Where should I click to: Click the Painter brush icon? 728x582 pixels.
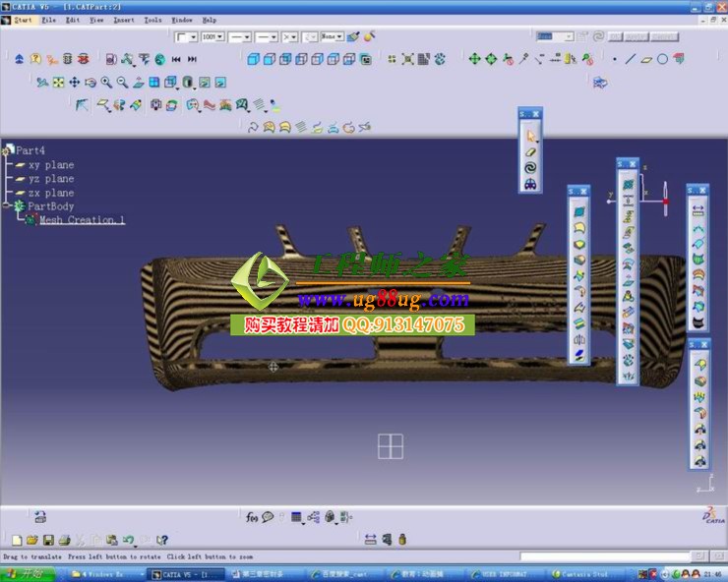coord(353,36)
